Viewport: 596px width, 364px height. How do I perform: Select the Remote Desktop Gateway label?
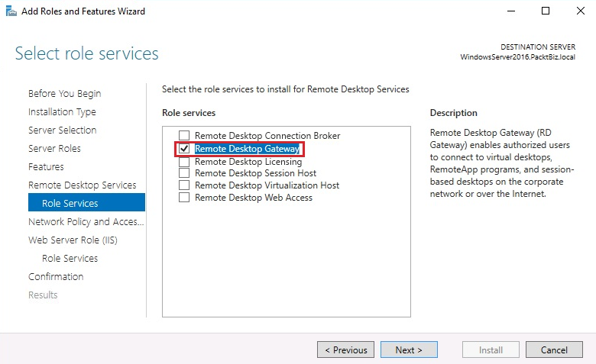click(247, 149)
